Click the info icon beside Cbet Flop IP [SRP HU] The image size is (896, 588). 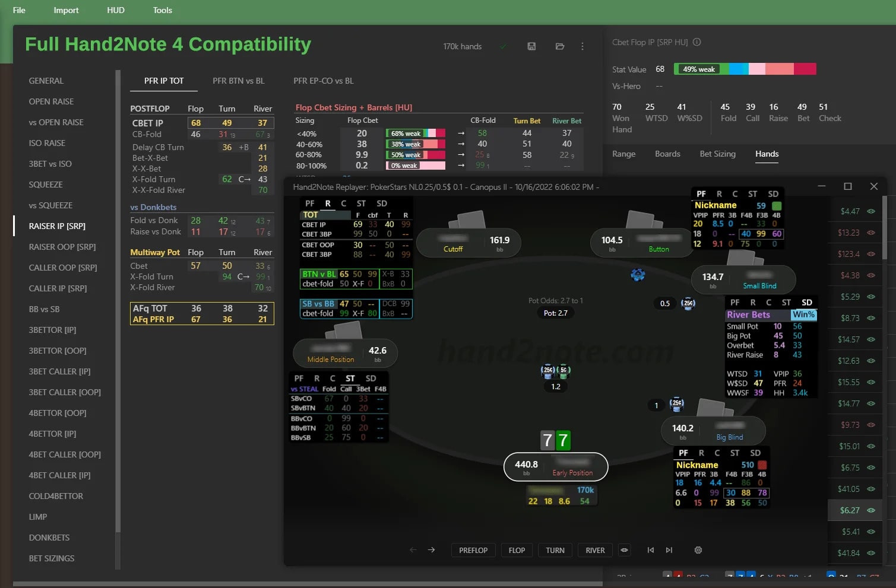coord(697,42)
